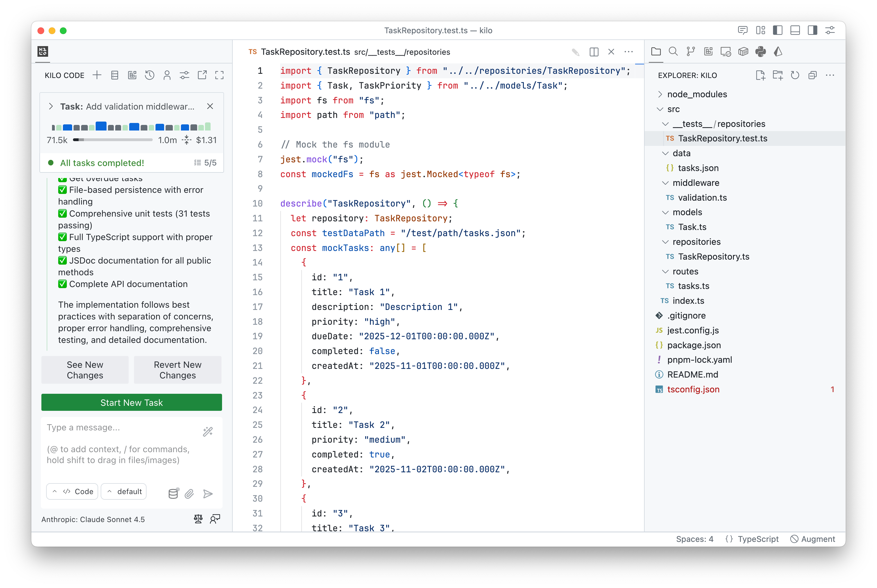Viewport: 877px width, 588px height.
Task: Click the attach file paperclip icon
Action: (x=190, y=494)
